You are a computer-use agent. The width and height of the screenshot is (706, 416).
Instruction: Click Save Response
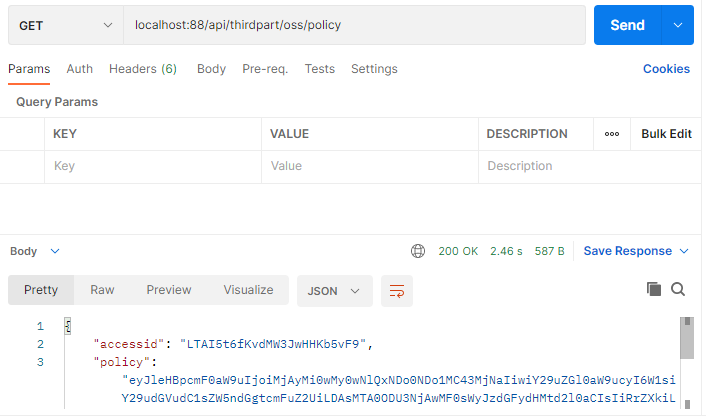tap(628, 251)
